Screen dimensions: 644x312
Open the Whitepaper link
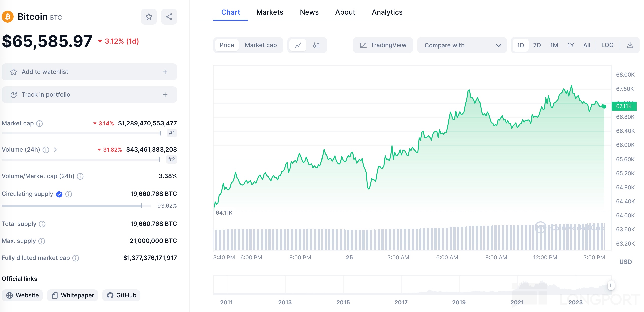73,295
